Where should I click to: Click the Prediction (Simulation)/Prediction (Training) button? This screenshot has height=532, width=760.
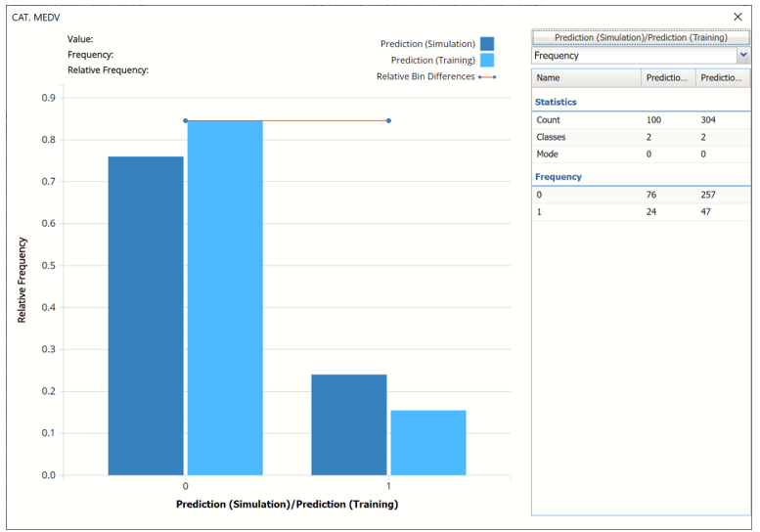(641, 37)
